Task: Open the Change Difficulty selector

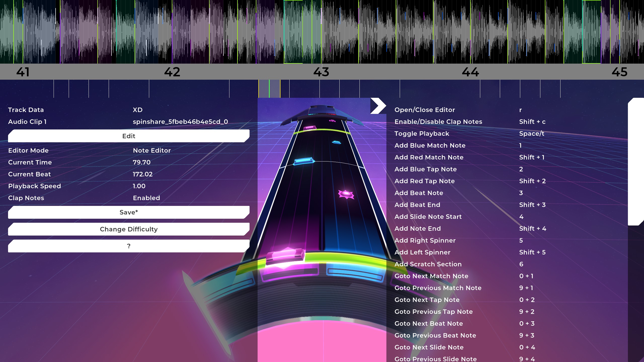Action: tap(129, 229)
